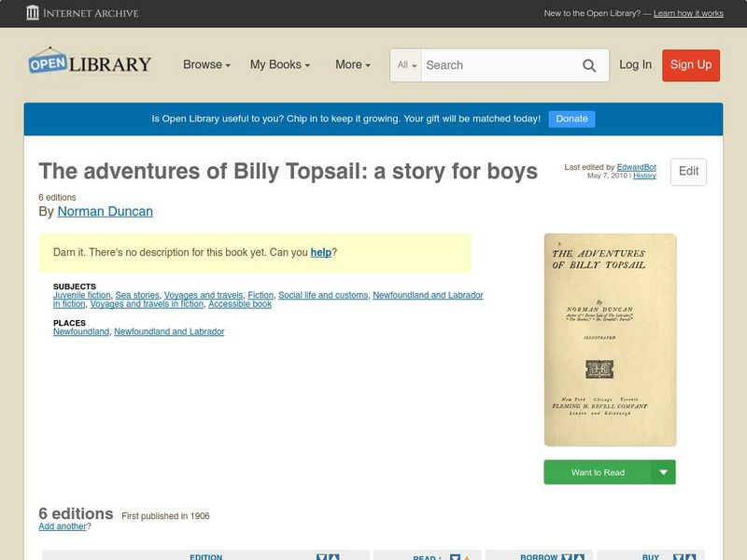Click the Edit button
Image resolution: width=747 pixels, height=560 pixels.
coord(687,172)
